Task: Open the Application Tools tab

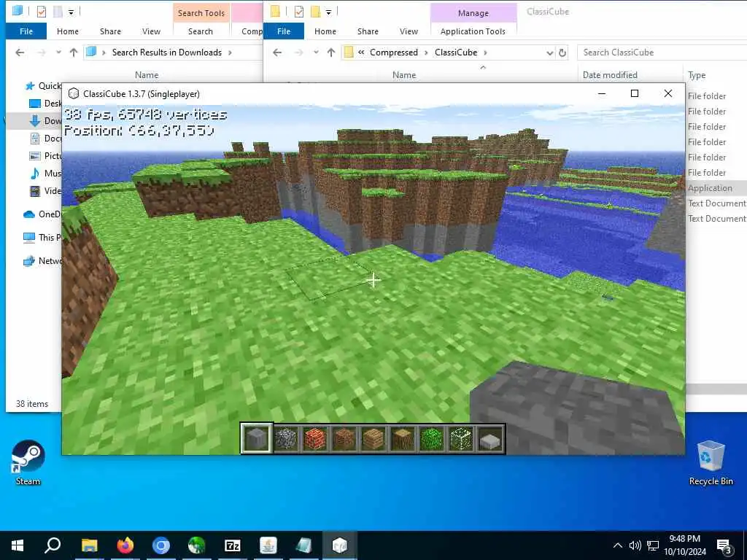Action: [x=473, y=31]
